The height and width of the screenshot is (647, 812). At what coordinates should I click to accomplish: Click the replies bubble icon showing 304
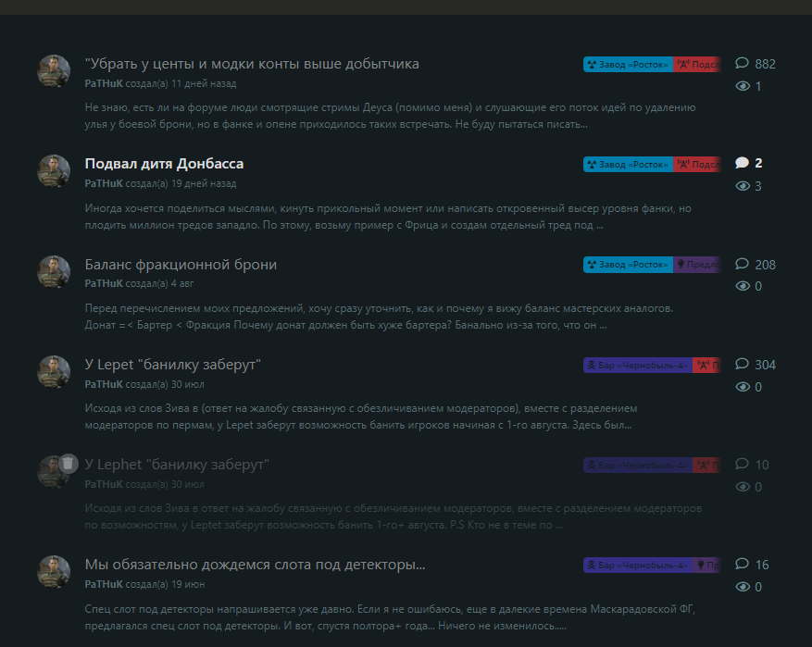click(x=742, y=365)
